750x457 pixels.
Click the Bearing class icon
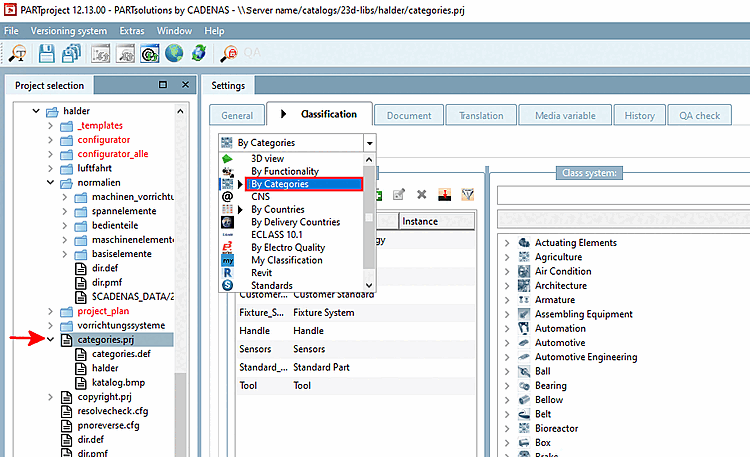pos(524,386)
